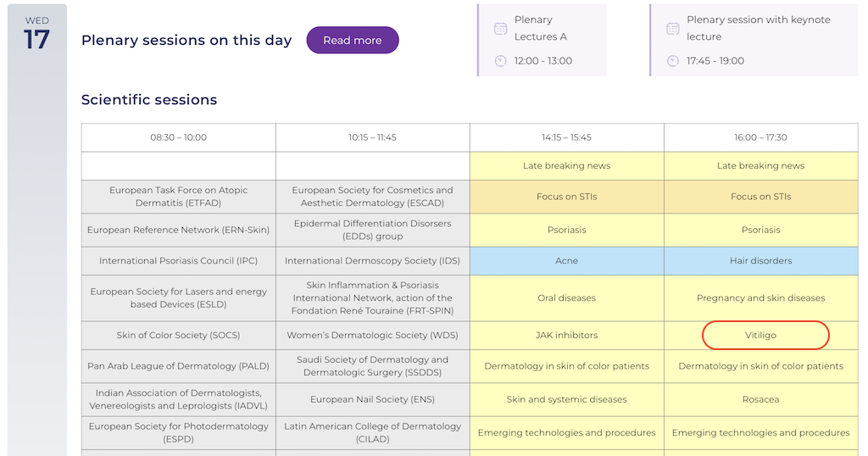Click International Dermoscopy Society (IDS) cell
Viewport: 868px width, 456px height.
372,261
